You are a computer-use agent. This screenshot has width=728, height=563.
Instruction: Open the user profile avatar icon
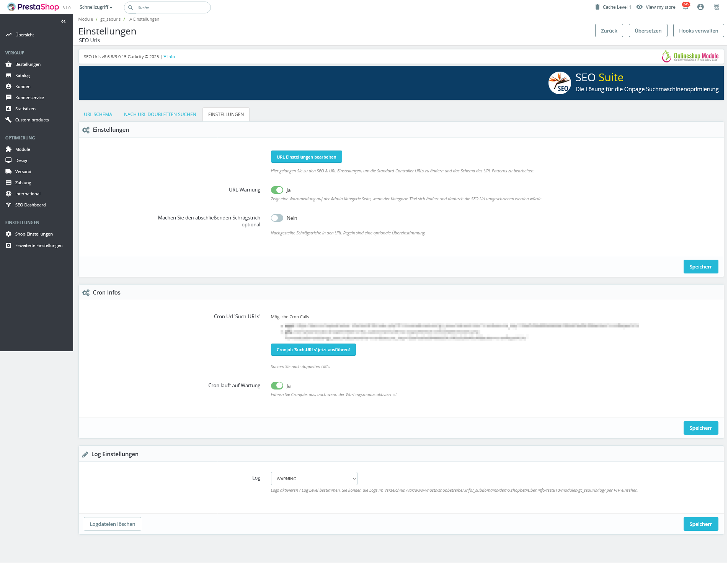[700, 7]
